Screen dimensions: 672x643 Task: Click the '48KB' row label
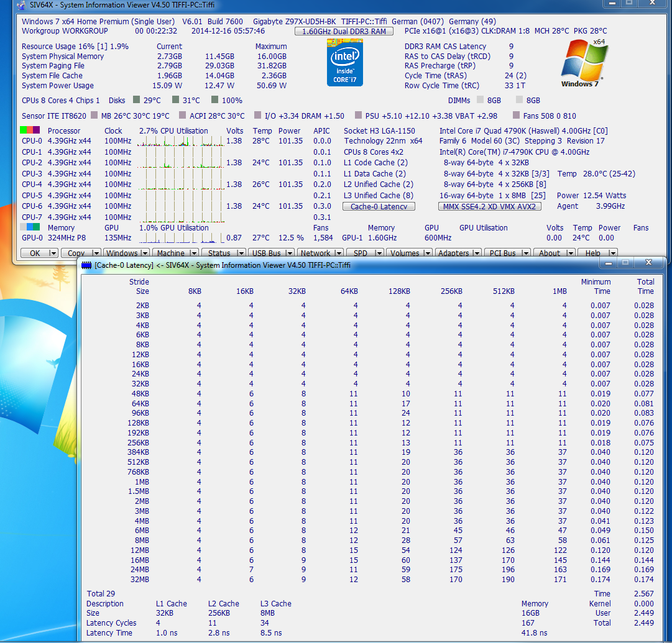tap(140, 393)
